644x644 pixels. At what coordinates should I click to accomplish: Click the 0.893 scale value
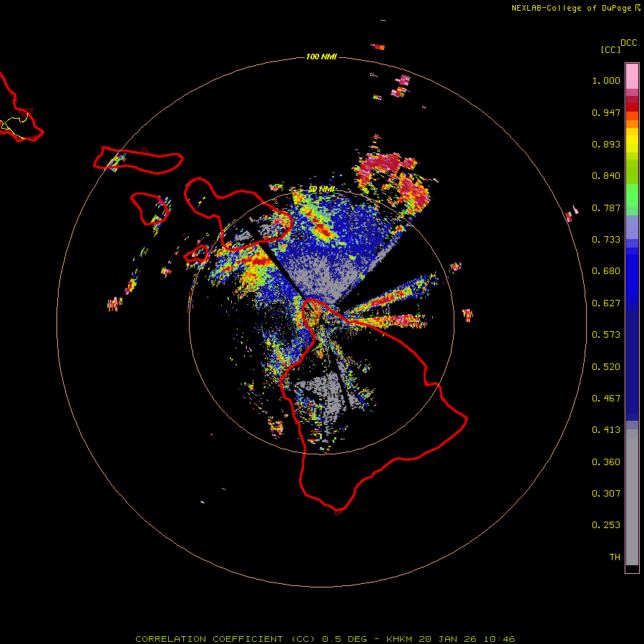[x=606, y=144]
